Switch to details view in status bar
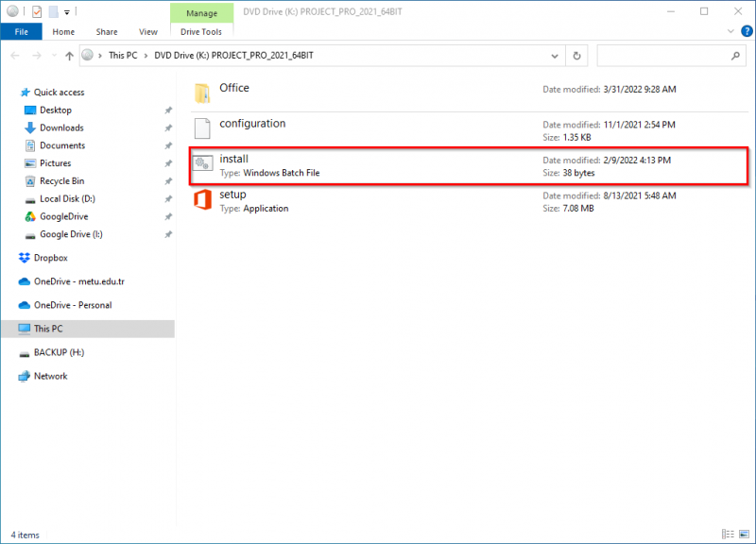The width and height of the screenshot is (756, 544). point(728,534)
